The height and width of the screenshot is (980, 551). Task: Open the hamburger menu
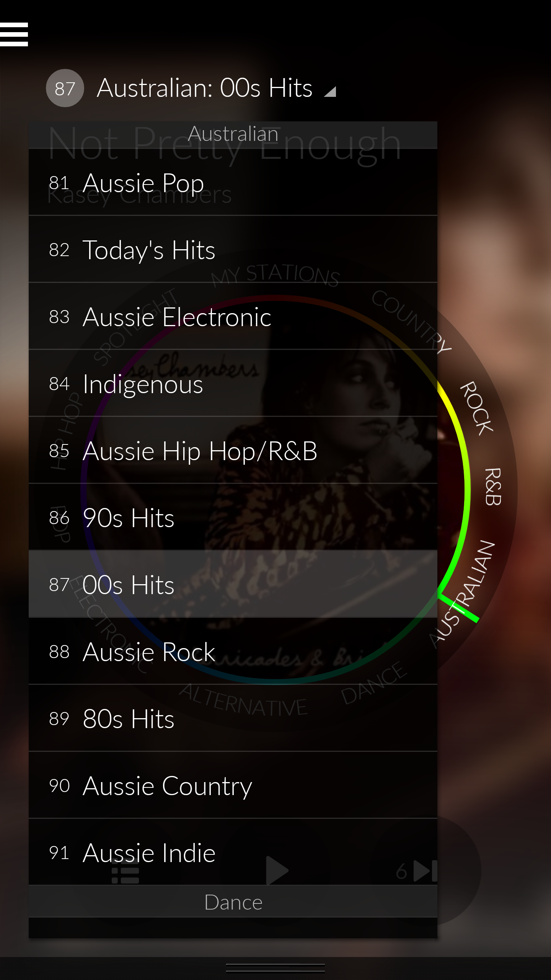14,34
